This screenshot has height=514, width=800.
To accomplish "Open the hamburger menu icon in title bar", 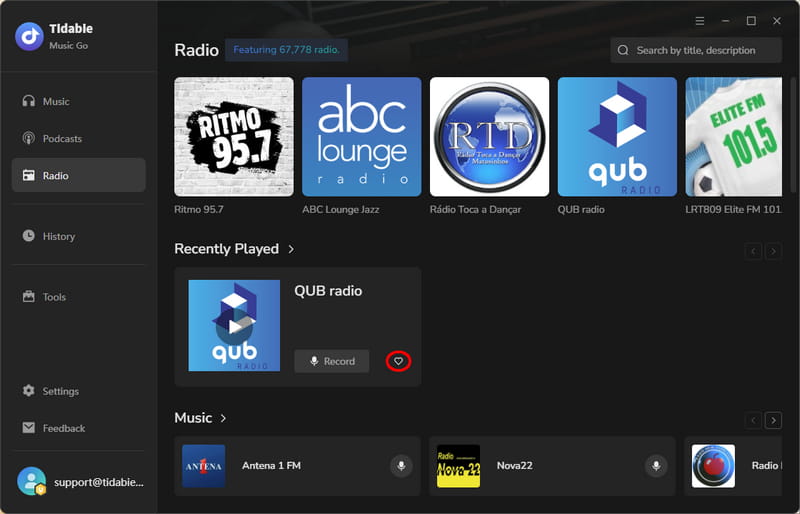I will (x=700, y=21).
